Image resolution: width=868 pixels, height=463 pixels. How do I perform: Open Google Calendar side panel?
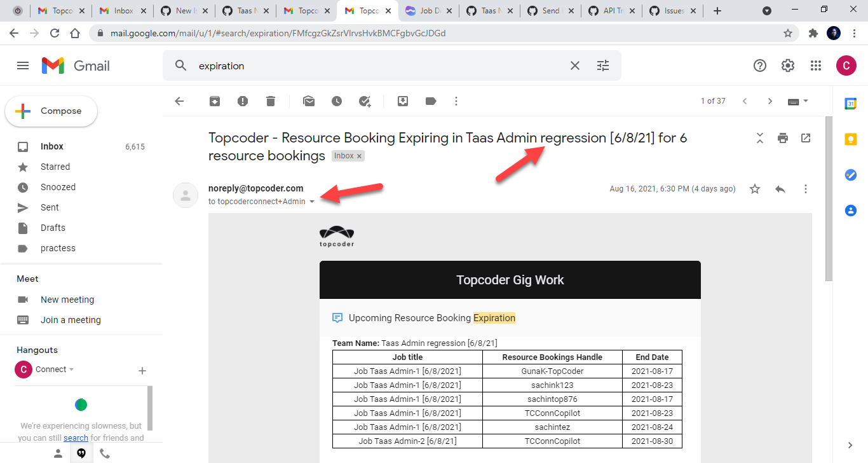(x=851, y=104)
